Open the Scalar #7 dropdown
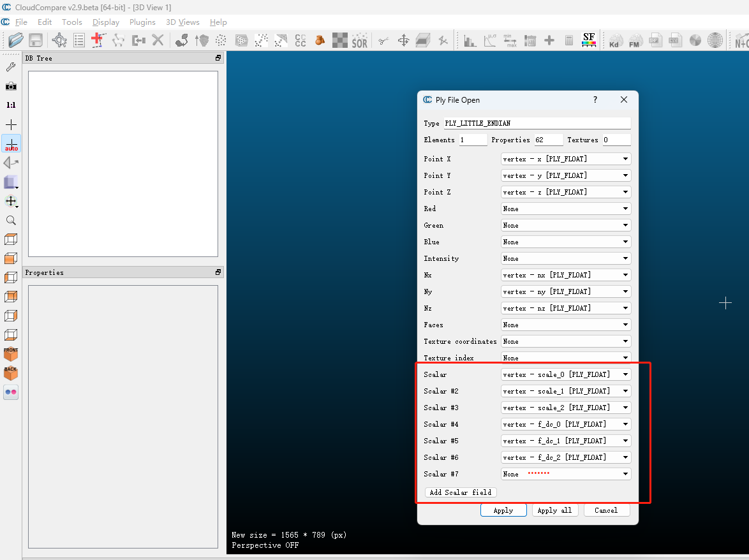 pyautogui.click(x=565, y=474)
